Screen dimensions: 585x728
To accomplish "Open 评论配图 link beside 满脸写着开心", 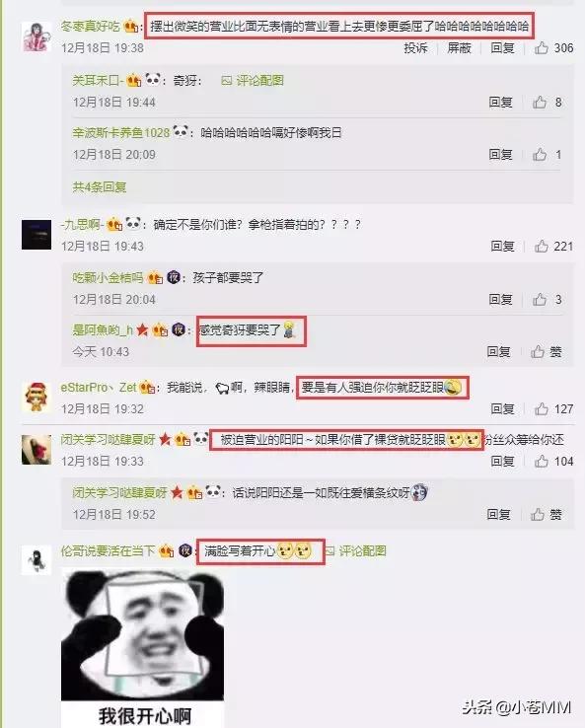I will [355, 551].
